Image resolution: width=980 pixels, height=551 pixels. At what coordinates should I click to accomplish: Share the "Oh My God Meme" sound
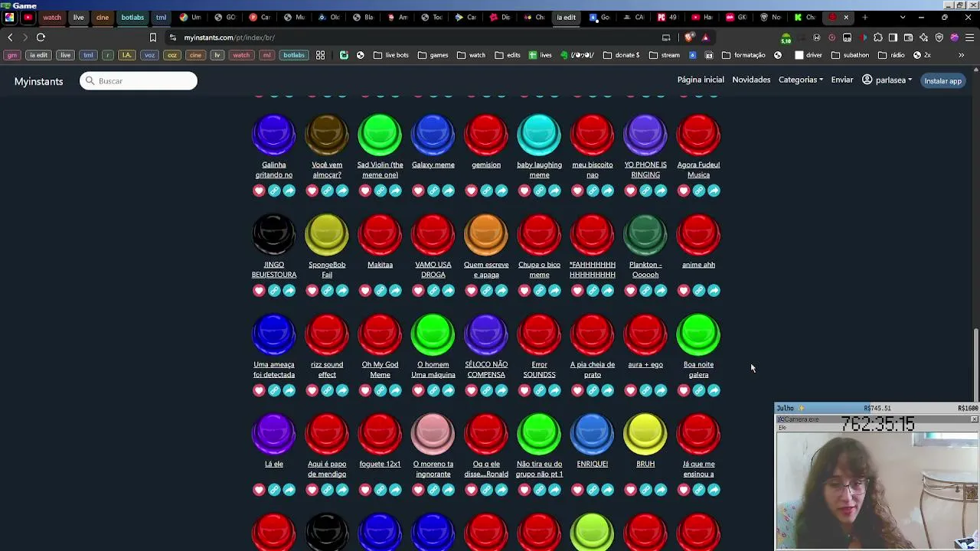tap(395, 390)
